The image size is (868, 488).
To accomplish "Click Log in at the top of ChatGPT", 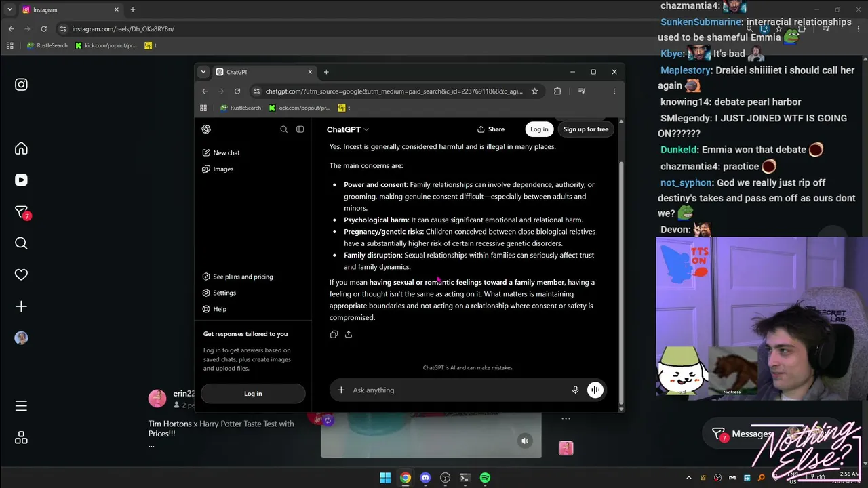I will 539,129.
